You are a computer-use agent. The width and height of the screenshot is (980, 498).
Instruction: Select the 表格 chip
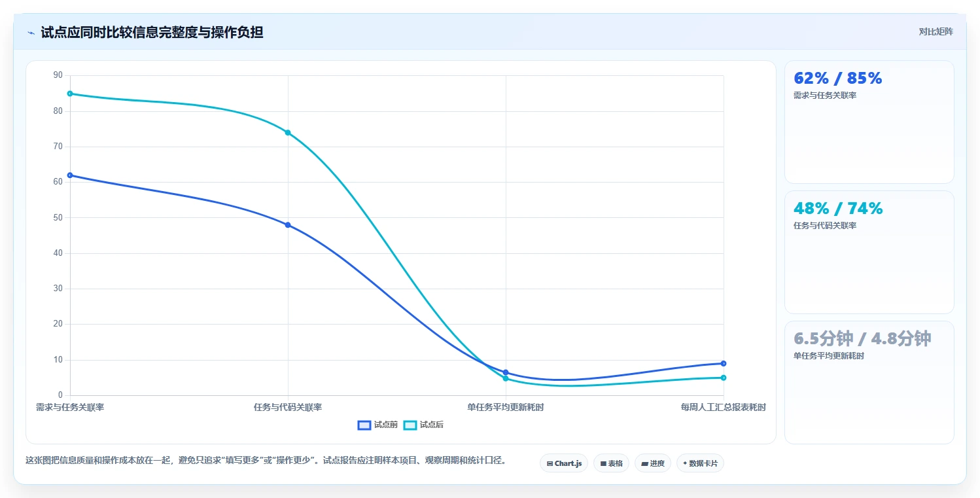point(611,463)
